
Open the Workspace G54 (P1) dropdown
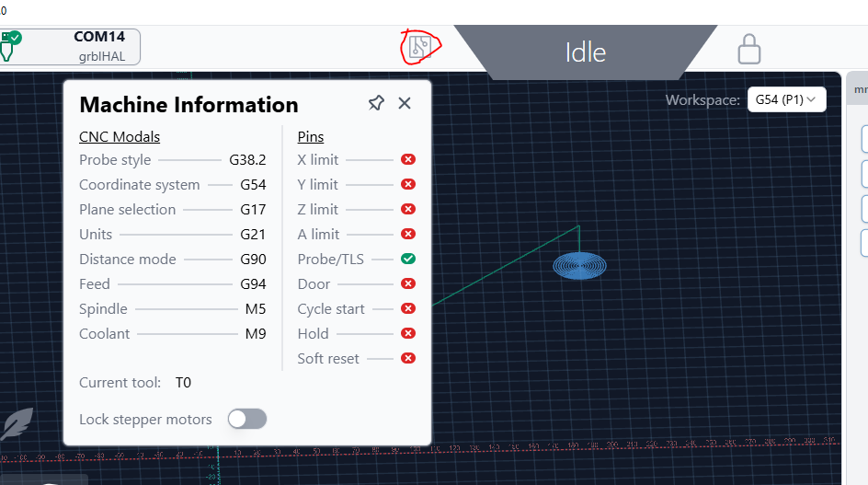[x=786, y=99]
